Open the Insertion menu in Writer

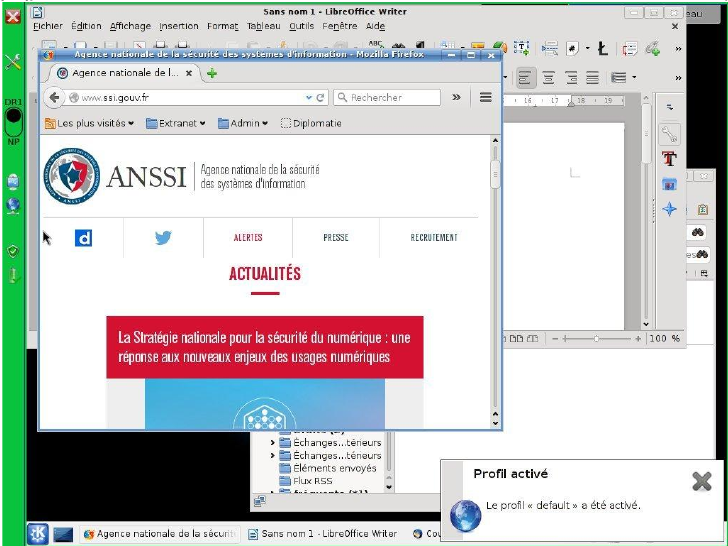coord(178,26)
